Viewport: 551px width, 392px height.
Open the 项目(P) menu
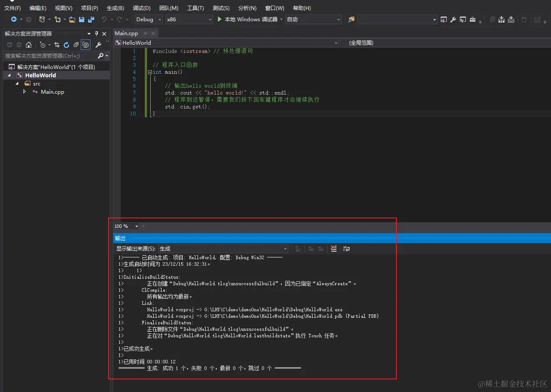click(89, 8)
